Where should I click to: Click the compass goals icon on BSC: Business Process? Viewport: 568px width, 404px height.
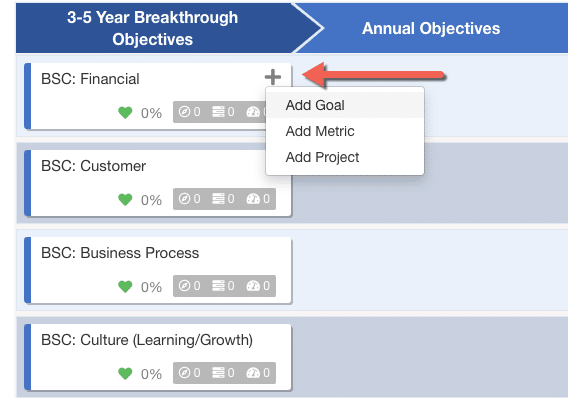pos(184,286)
